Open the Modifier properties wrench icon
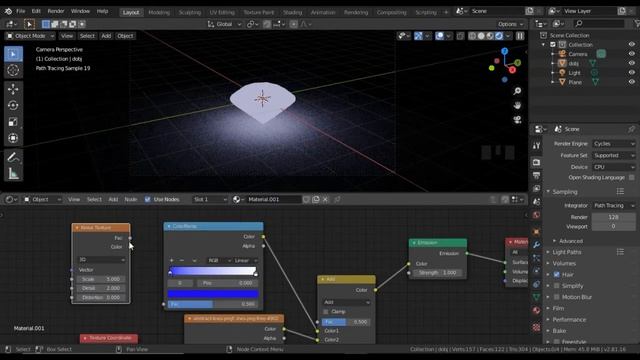This screenshot has height=360, width=640. coord(536,245)
